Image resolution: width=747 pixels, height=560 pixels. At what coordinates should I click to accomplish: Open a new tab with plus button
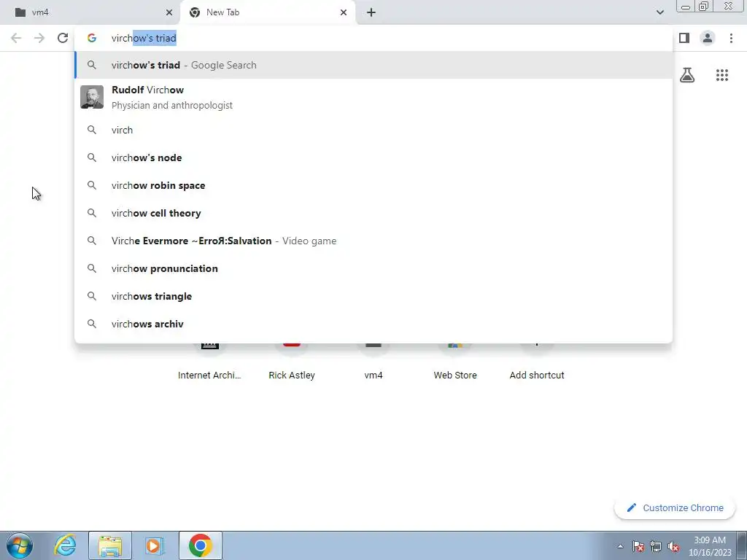coord(371,12)
